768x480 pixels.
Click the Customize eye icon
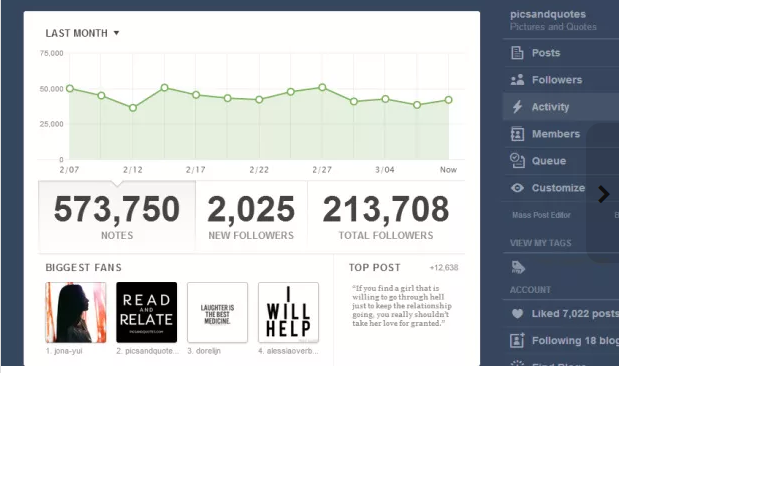click(x=517, y=188)
